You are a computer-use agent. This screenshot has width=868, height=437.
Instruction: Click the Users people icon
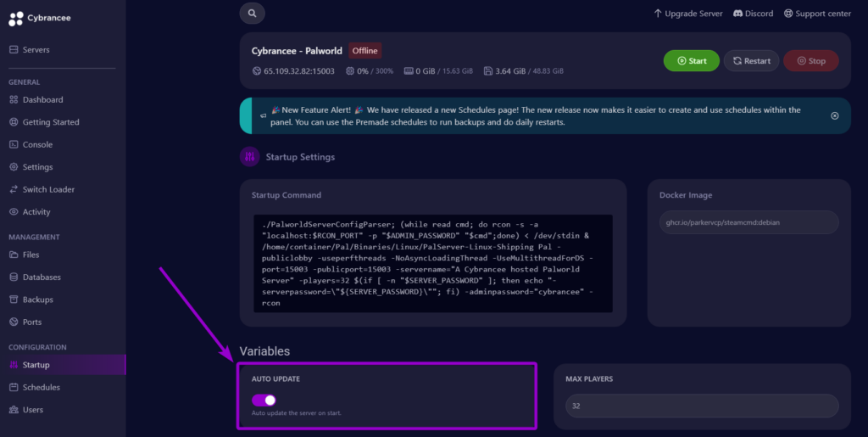pyautogui.click(x=14, y=410)
